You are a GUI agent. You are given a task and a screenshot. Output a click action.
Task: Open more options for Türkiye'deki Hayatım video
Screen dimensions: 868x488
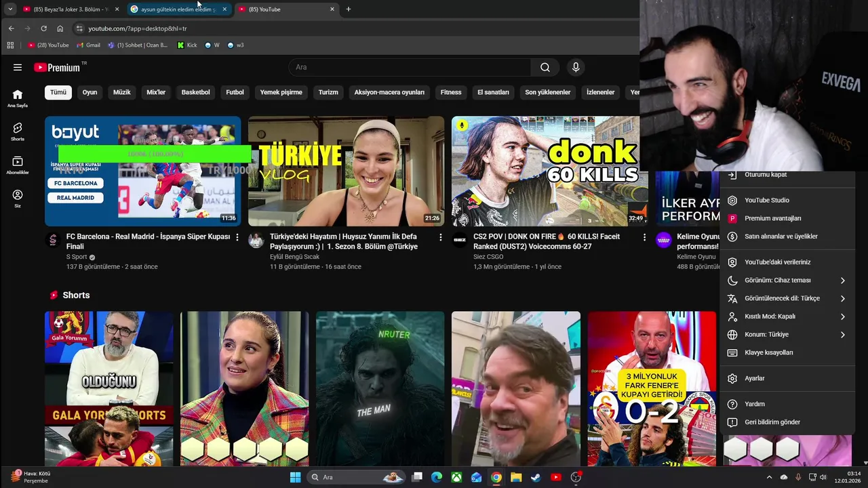pyautogui.click(x=440, y=237)
